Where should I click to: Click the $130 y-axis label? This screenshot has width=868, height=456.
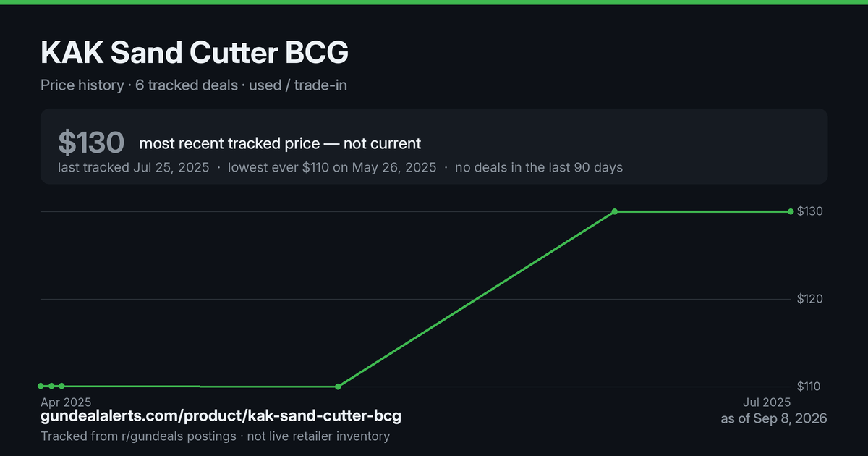[x=809, y=211]
